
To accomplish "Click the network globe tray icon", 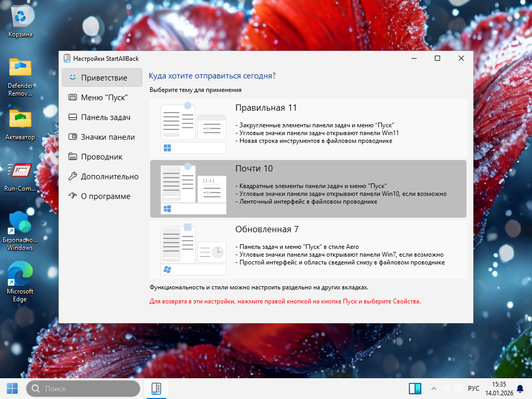I will [x=459, y=389].
